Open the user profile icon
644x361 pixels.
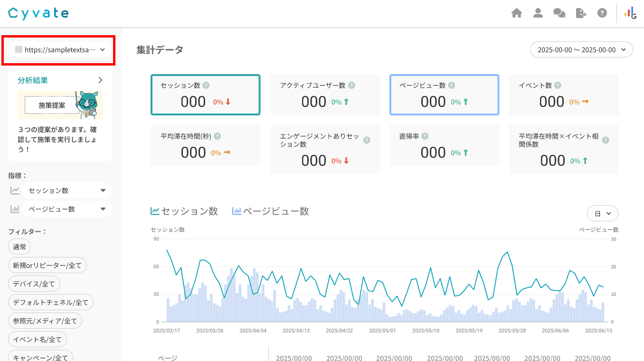point(538,13)
